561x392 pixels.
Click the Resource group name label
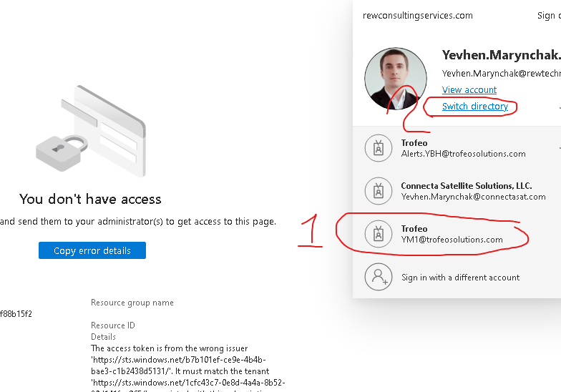(132, 303)
